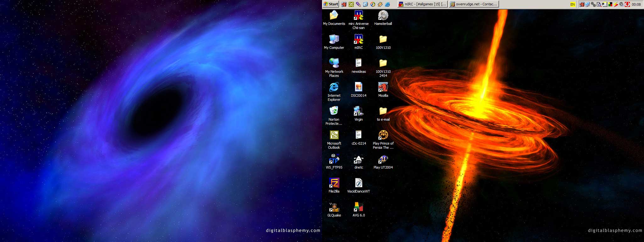The image size is (644, 242).
Task: Select the GLQuake desktop shortcut
Action: tap(334, 207)
